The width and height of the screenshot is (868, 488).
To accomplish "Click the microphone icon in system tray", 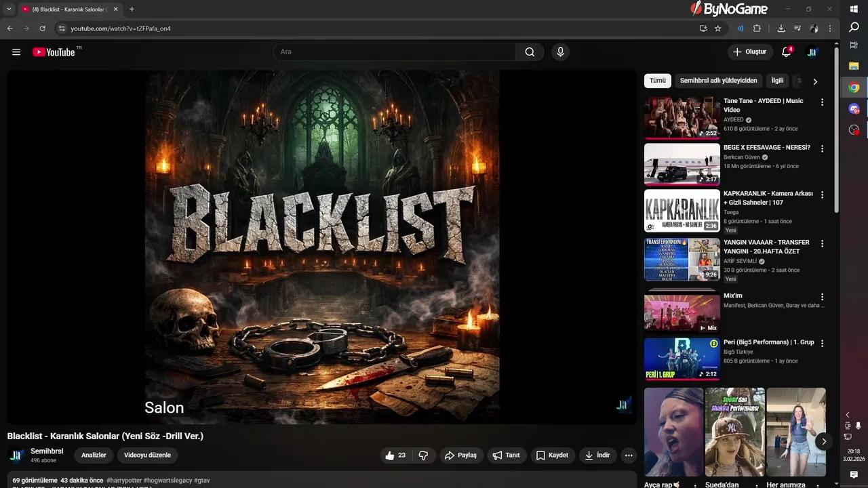I will click(x=859, y=426).
